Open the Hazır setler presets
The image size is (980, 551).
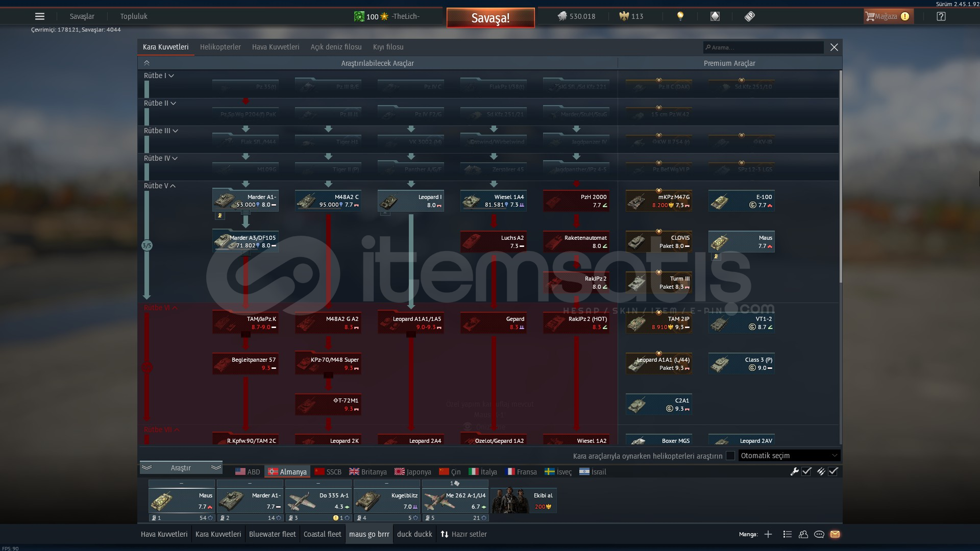coord(464,534)
